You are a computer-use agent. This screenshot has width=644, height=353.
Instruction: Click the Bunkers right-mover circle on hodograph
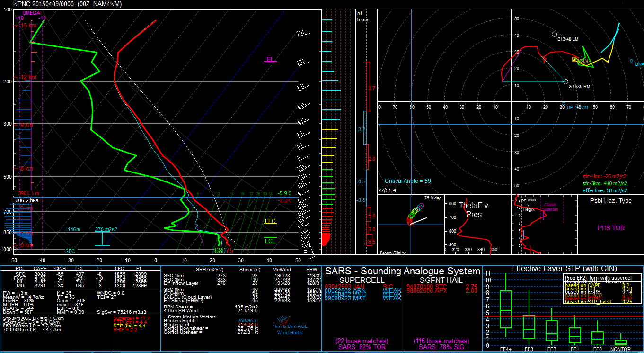(x=565, y=81)
